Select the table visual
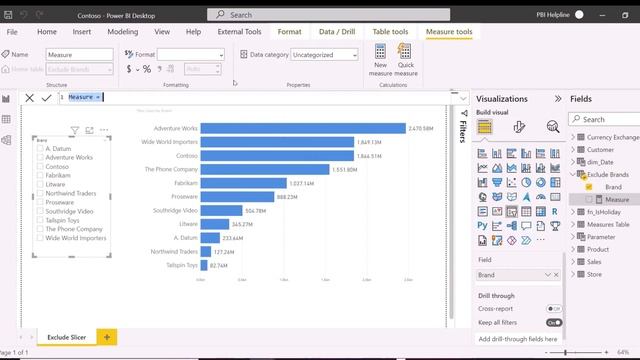 tap(526, 211)
